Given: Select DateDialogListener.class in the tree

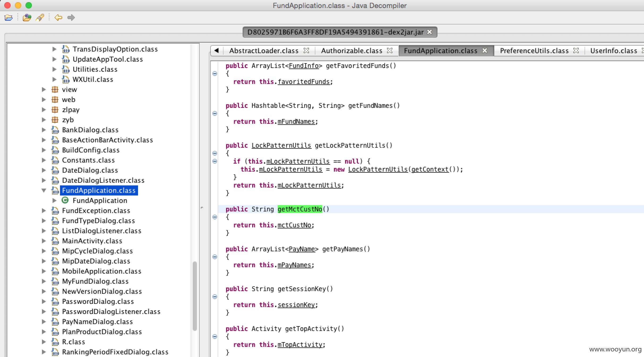Looking at the screenshot, I should pyautogui.click(x=103, y=180).
